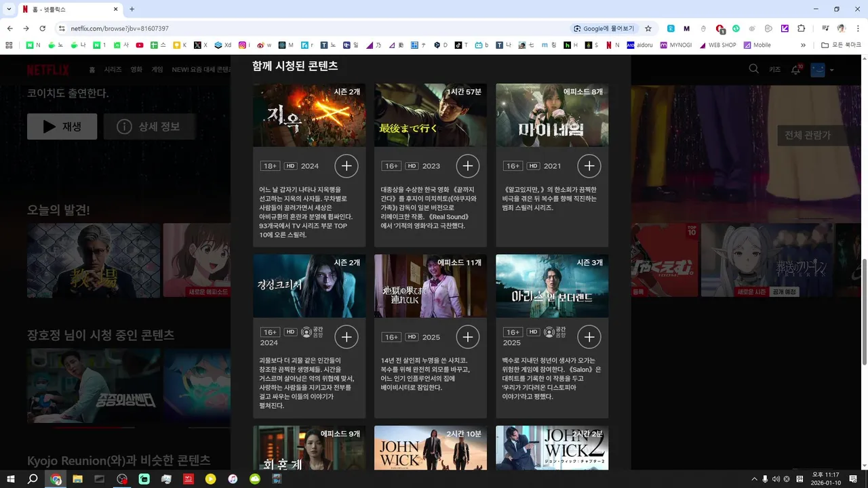This screenshot has width=868, height=488.
Task: Open the Mobile bookmark
Action: pos(757,45)
